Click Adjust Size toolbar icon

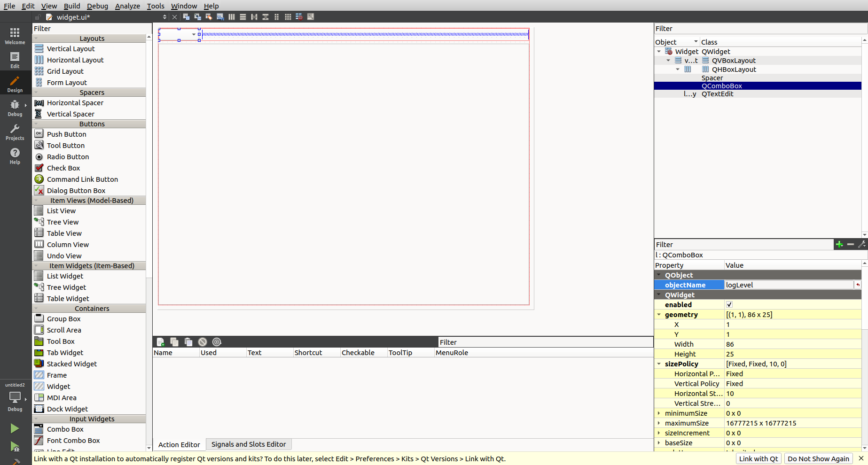click(x=311, y=17)
